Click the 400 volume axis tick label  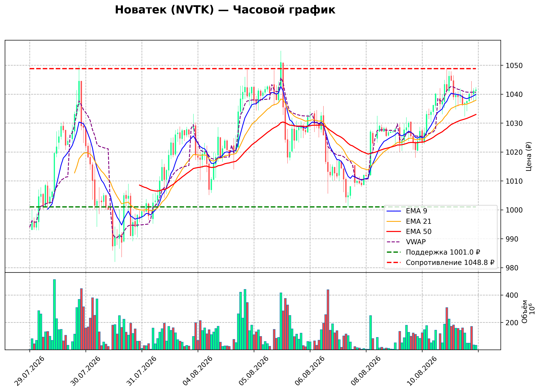(x=512, y=295)
